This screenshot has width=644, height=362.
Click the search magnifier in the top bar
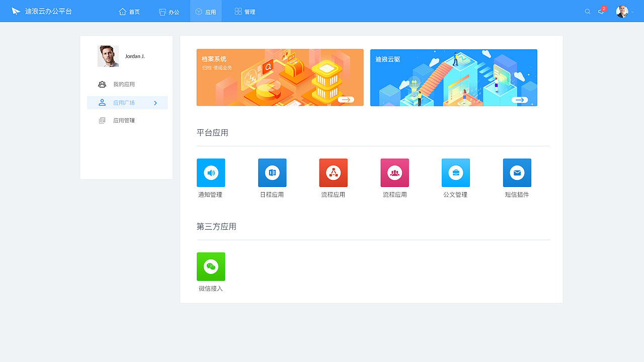pos(587,11)
